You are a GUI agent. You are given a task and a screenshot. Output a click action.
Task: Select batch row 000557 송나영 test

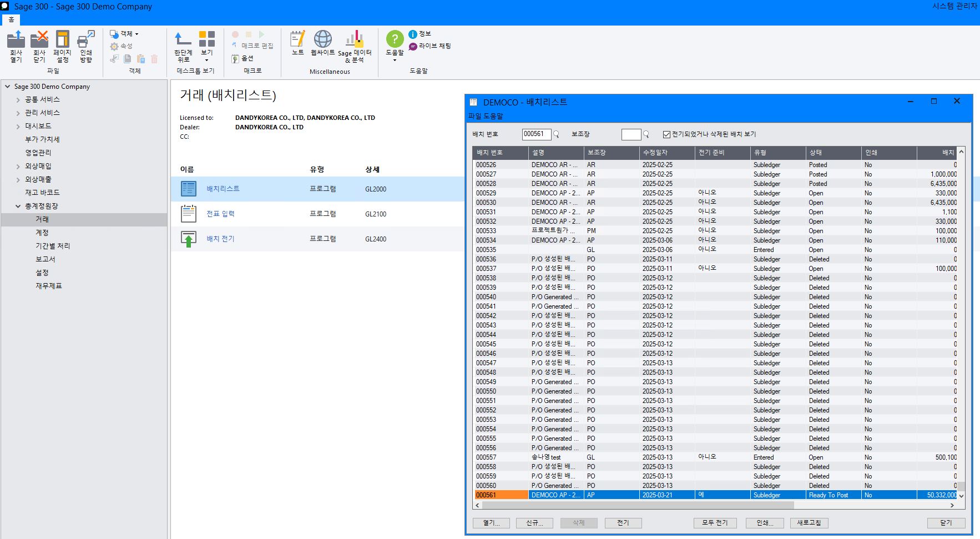pyautogui.click(x=715, y=457)
